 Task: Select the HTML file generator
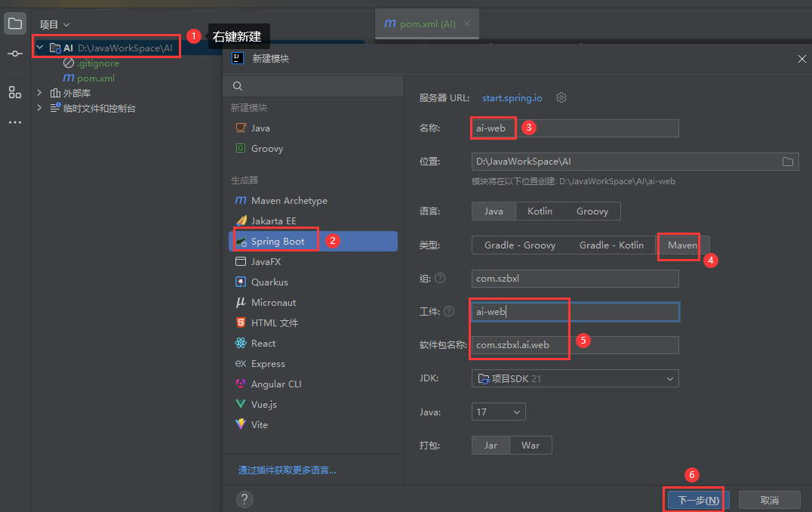point(312,323)
